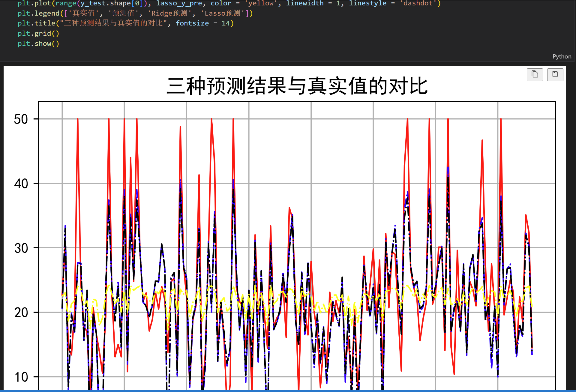The height and width of the screenshot is (392, 576).
Task: Save the plot image to file
Action: [555, 74]
